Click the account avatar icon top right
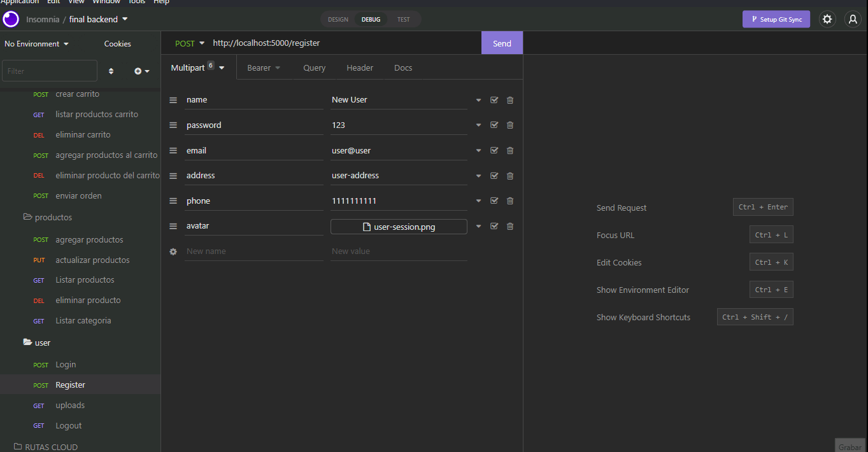868x452 pixels. 853,19
